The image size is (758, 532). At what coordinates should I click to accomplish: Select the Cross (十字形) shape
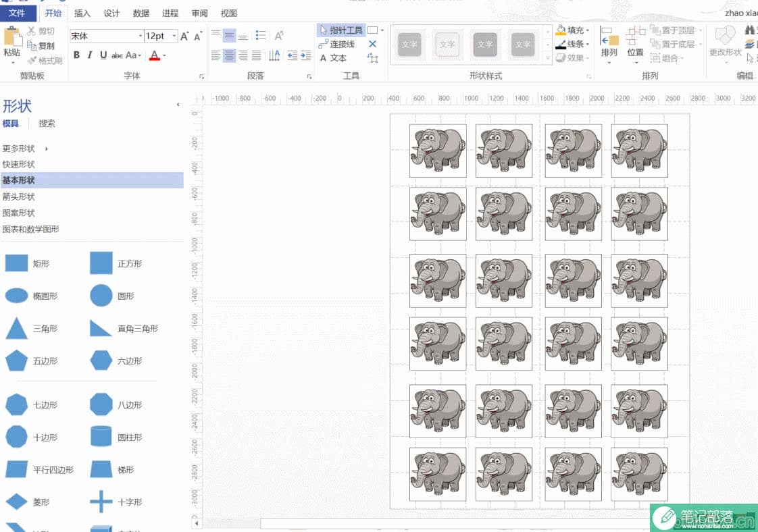(x=116, y=502)
